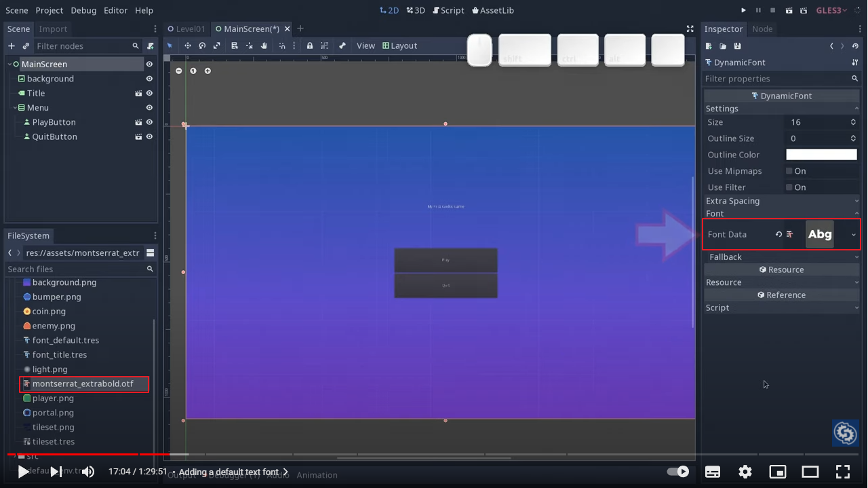Select montserrat_extrabold.otf in FileSystem
The image size is (868, 488).
click(84, 383)
